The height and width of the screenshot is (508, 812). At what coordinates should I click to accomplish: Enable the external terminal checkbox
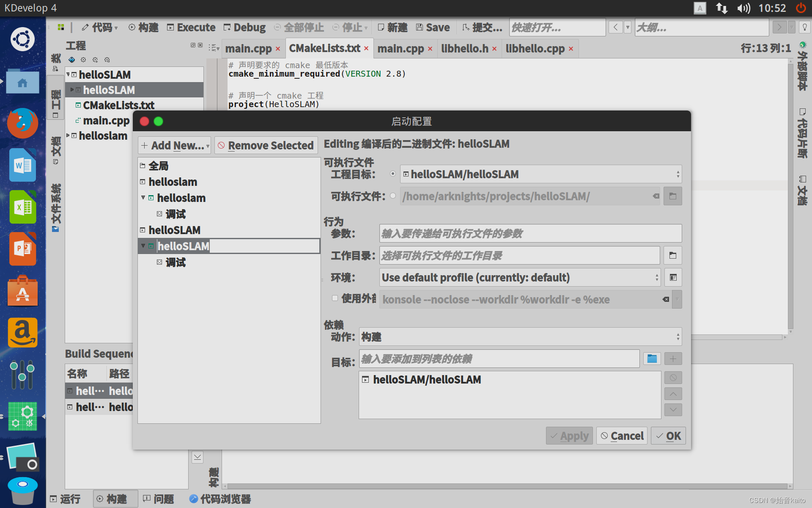coord(335,298)
